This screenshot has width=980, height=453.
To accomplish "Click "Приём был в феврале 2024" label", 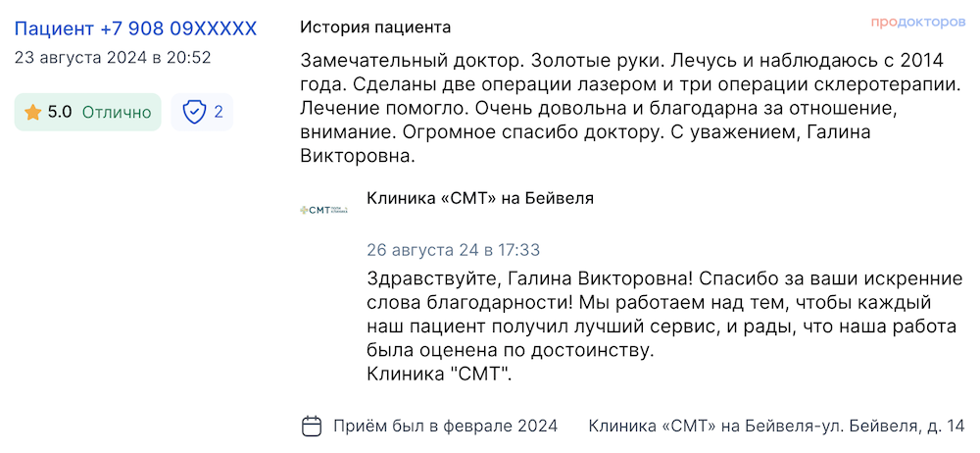I will (445, 427).
